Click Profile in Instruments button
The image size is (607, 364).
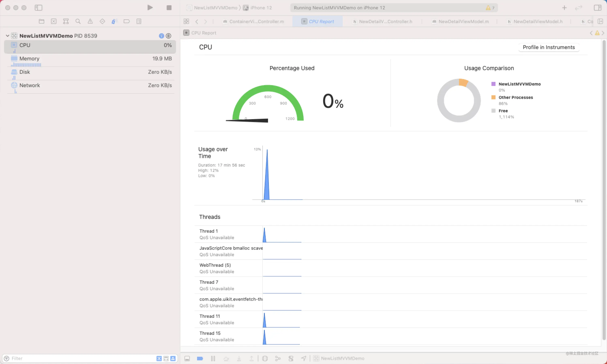(x=549, y=47)
